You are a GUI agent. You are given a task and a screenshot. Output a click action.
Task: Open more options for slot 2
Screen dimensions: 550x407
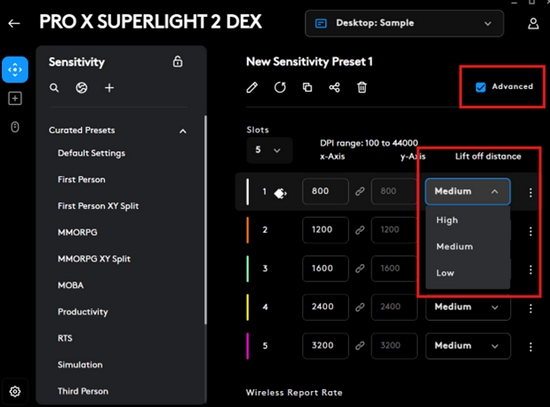(x=530, y=231)
